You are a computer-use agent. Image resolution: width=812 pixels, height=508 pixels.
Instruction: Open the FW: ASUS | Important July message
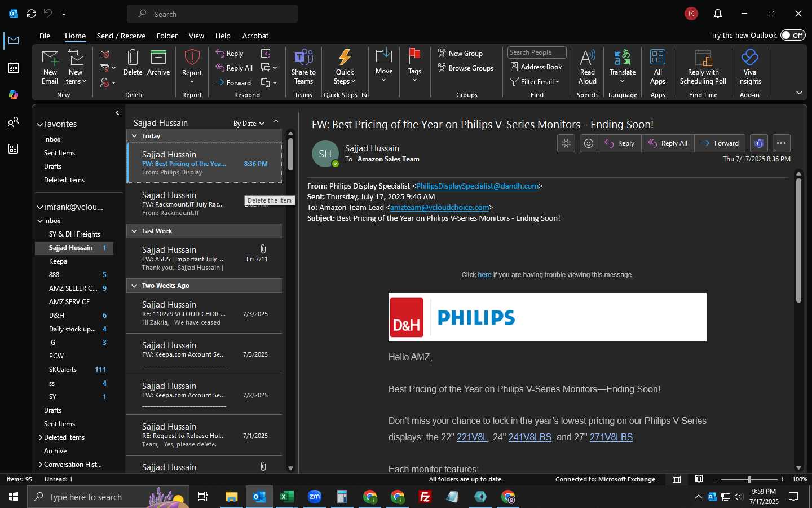204,258
